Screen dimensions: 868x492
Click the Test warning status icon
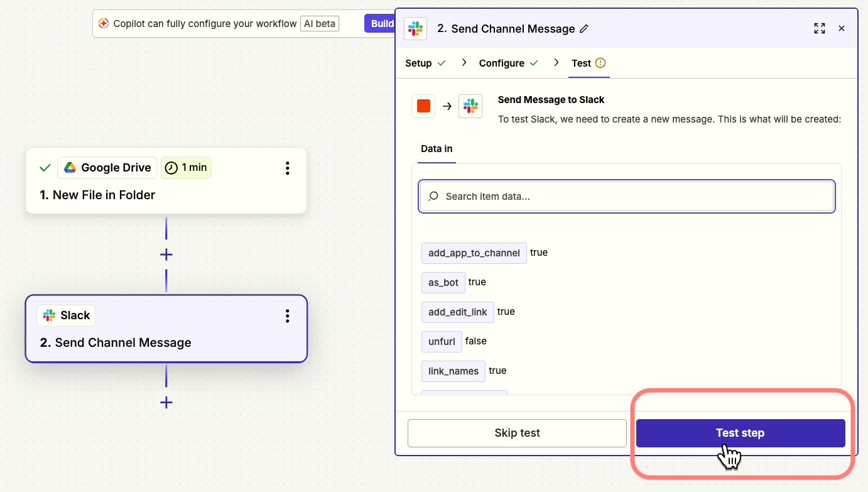(600, 63)
